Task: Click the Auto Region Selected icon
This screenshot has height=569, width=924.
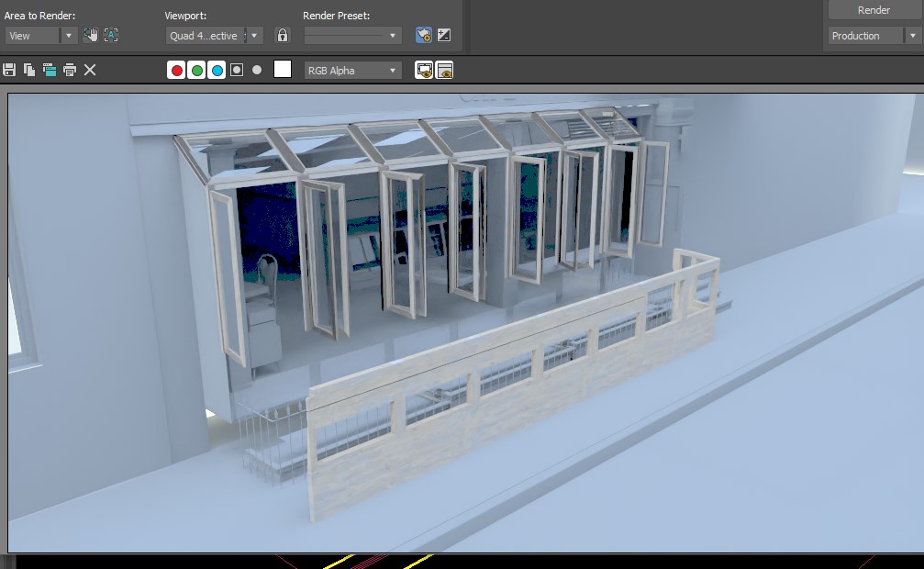Action: (111, 35)
